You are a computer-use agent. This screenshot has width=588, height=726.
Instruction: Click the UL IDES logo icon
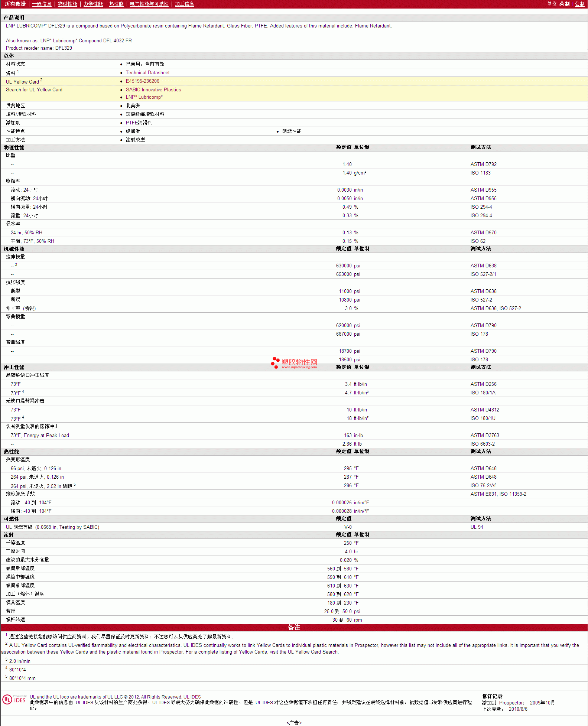pos(14,700)
